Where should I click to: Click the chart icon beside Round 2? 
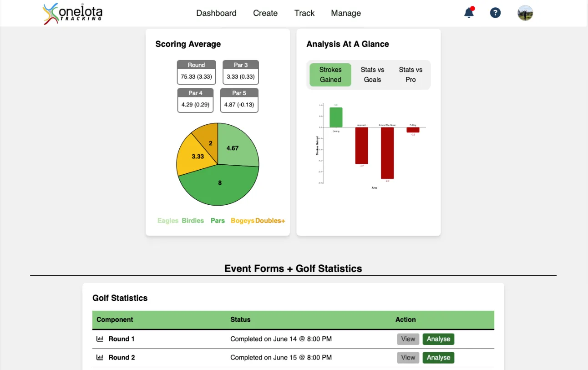point(100,358)
